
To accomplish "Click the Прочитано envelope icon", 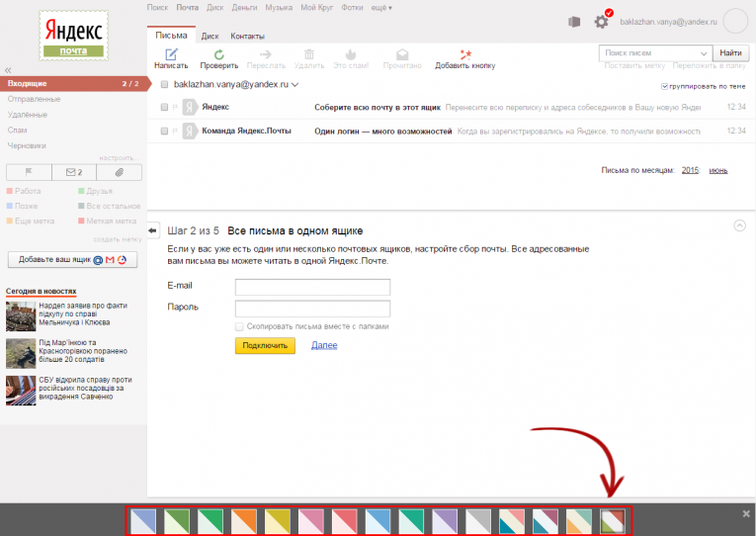I will pyautogui.click(x=402, y=54).
